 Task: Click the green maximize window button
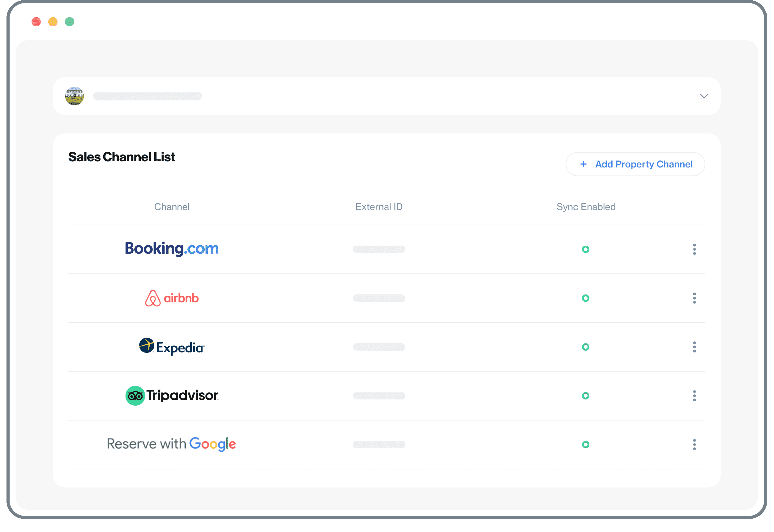tap(69, 22)
